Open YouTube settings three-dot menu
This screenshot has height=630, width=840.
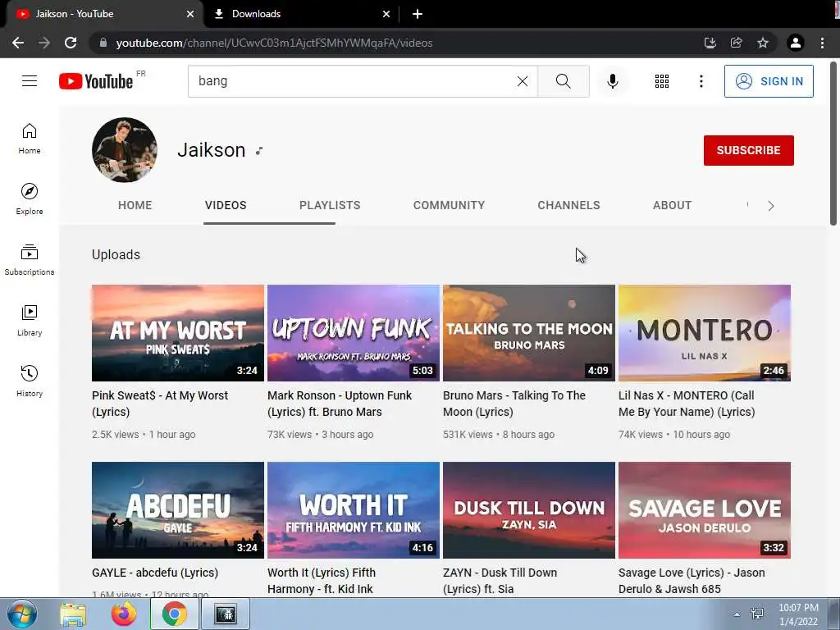[x=701, y=81]
